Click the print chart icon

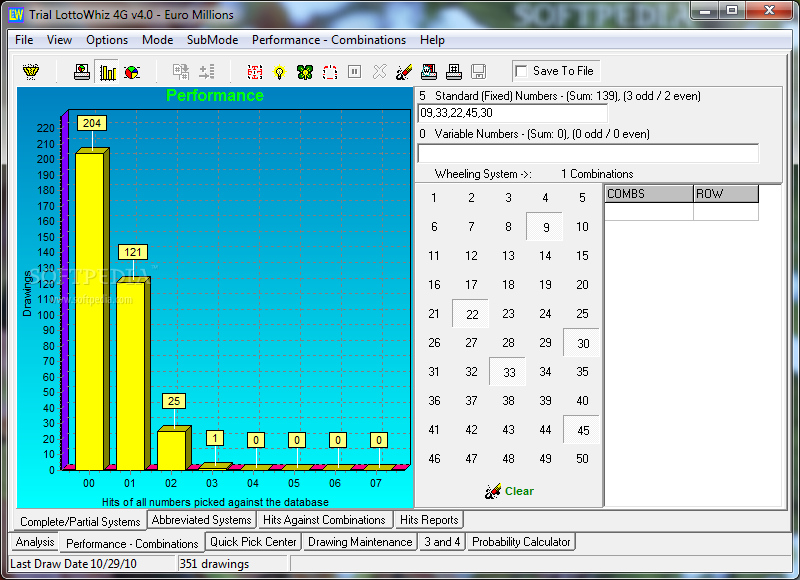82,72
